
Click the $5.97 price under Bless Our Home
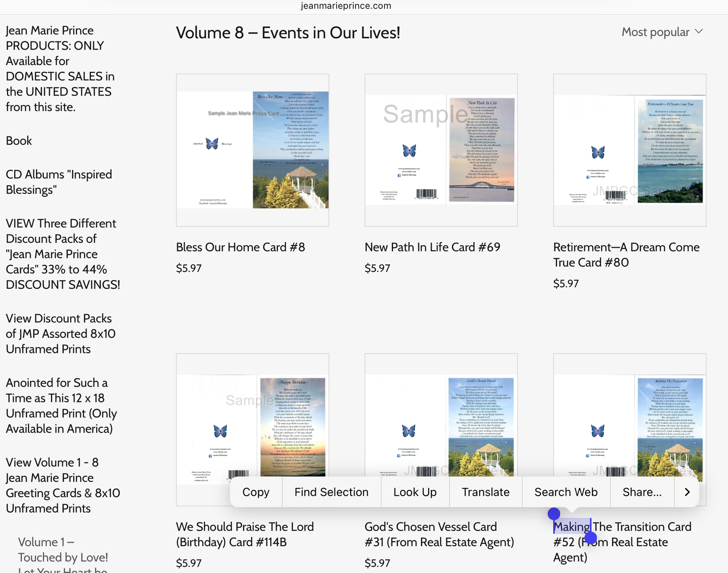click(x=189, y=268)
